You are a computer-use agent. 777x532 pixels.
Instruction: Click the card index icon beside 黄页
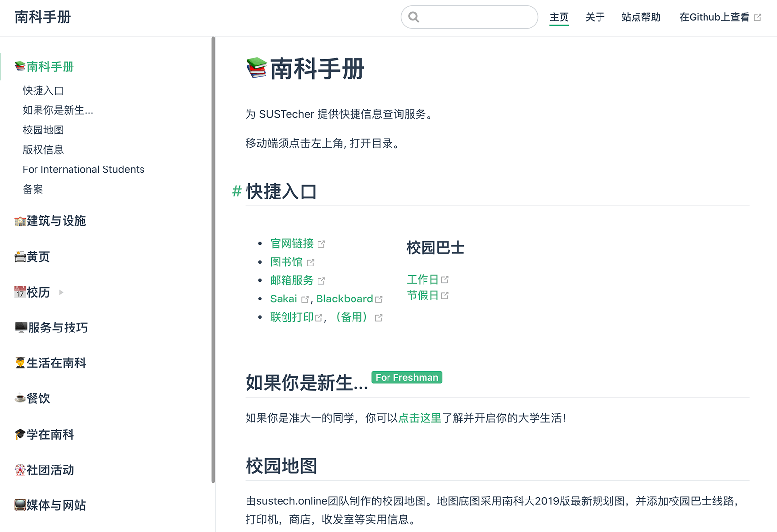20,257
